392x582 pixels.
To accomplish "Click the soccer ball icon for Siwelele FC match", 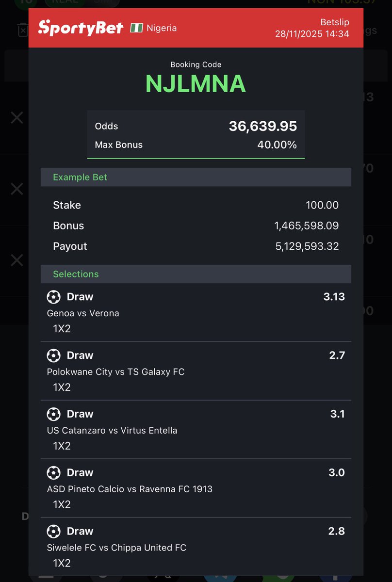I will (x=53, y=532).
